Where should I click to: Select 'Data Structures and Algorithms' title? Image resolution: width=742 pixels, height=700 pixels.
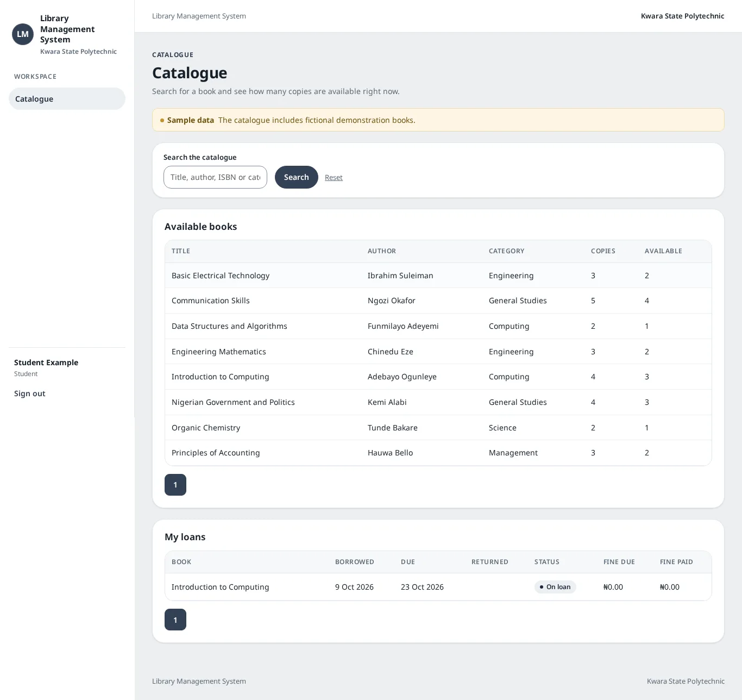(229, 326)
